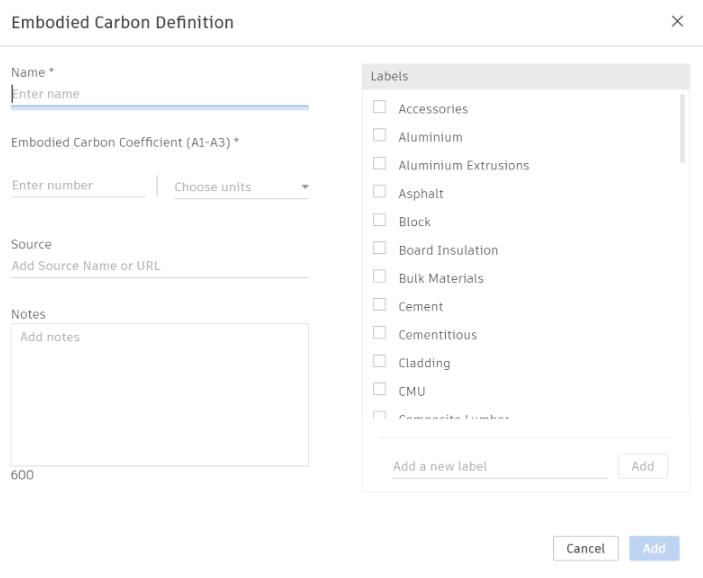Image resolution: width=703 pixels, height=578 pixels.
Task: Click the units dropdown arrow
Action: [305, 187]
